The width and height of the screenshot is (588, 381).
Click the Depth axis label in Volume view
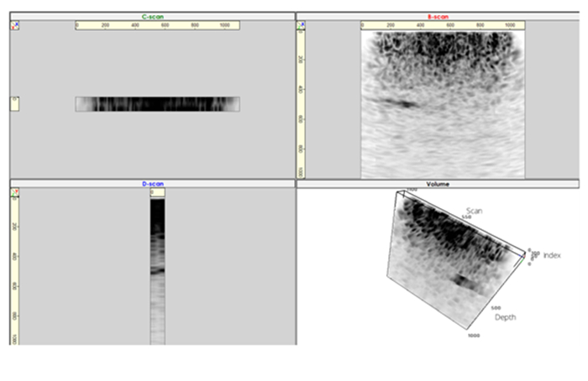click(505, 316)
